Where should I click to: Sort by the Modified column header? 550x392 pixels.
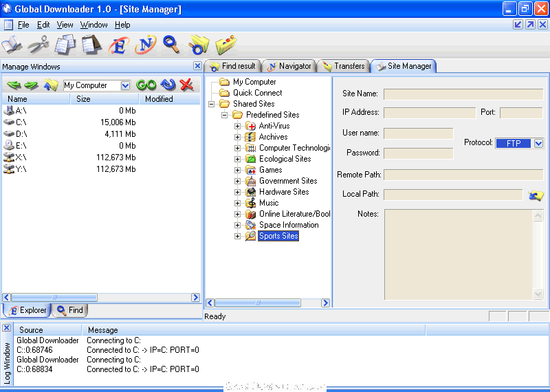tap(170, 99)
